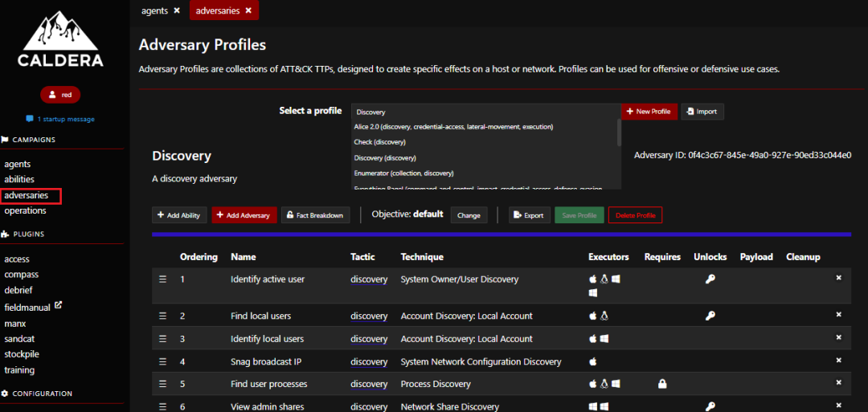Viewport: 868px width, 412px height.
Task: Open the compass plugin
Action: click(22, 275)
